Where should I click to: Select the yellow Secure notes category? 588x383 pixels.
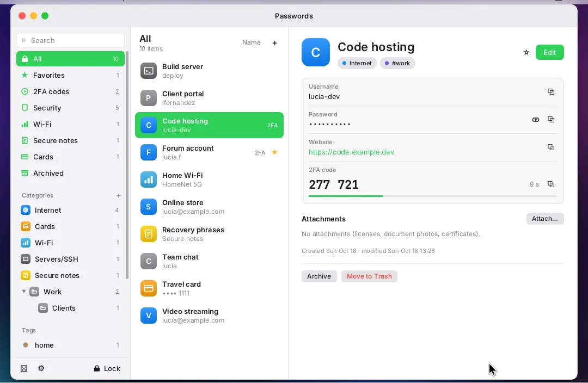point(70,275)
